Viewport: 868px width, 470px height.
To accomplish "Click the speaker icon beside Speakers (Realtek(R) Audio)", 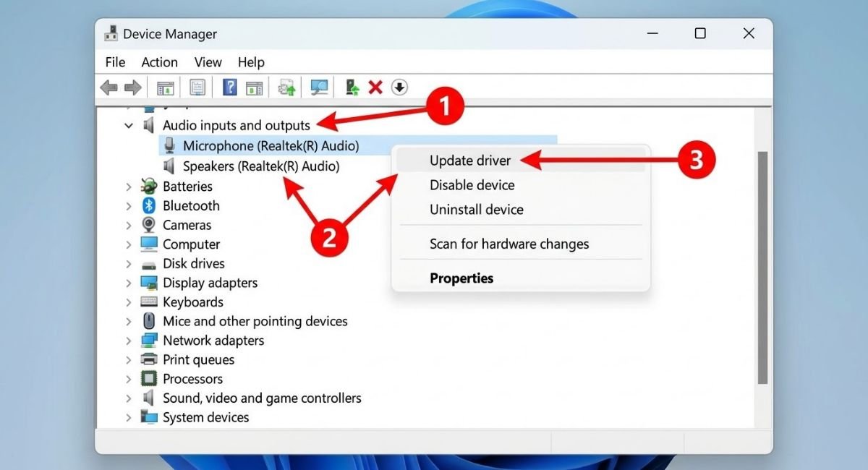I will [x=169, y=166].
